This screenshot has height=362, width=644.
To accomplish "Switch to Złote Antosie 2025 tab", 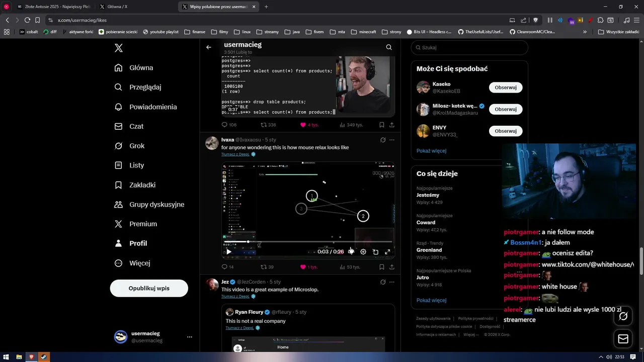I will coord(54,7).
